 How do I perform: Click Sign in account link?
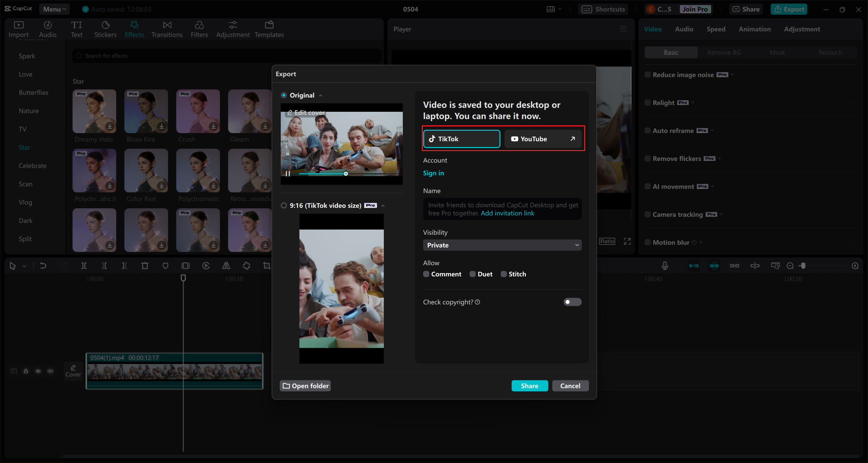(x=433, y=173)
